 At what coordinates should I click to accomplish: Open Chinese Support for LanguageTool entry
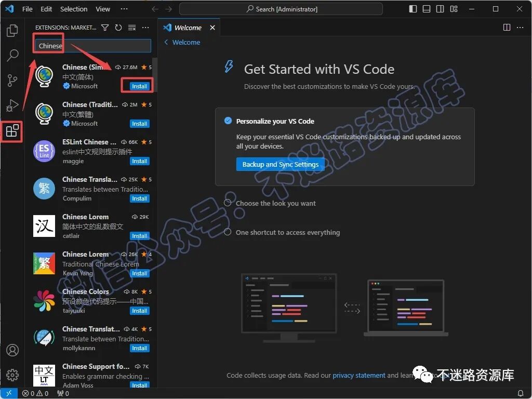[91, 376]
